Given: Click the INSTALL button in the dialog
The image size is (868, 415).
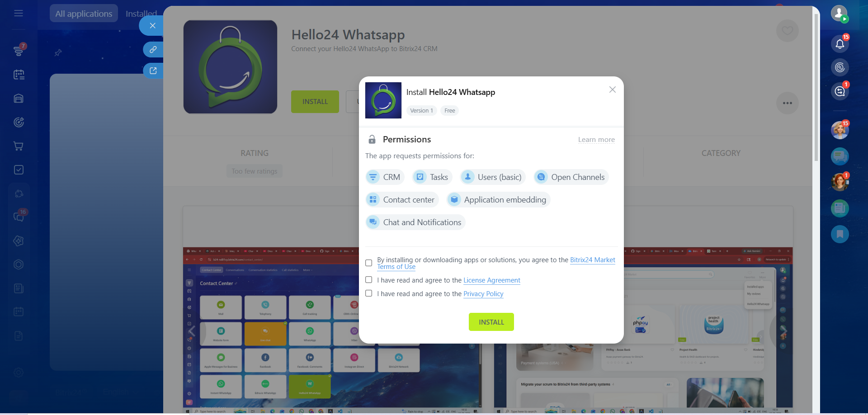Looking at the screenshot, I should (x=491, y=322).
